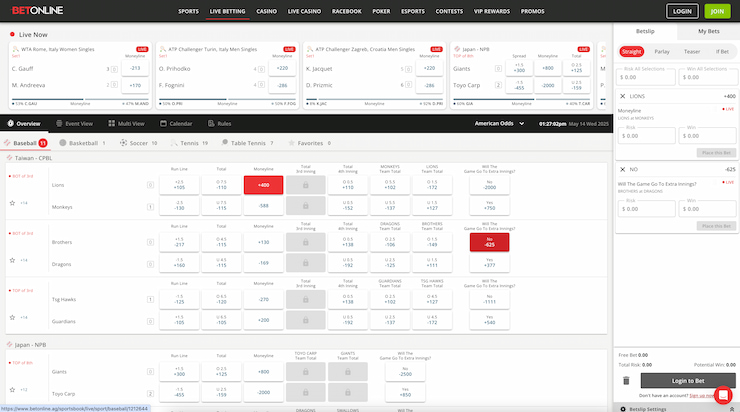Click C.GAU vs M.AND moneyline percentage bar

(80, 101)
